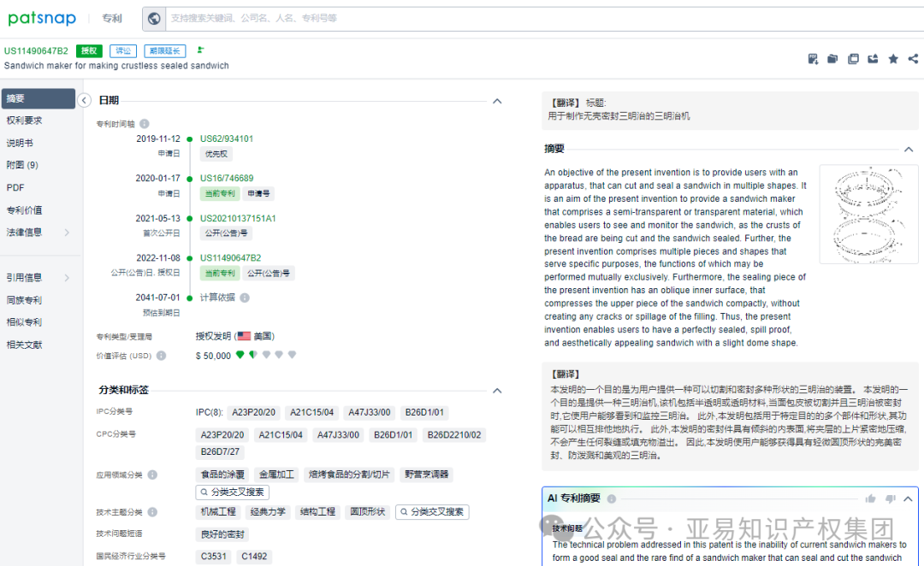924x566 pixels.
Task: Give a thumbs up to the AI summary
Action: 870,498
